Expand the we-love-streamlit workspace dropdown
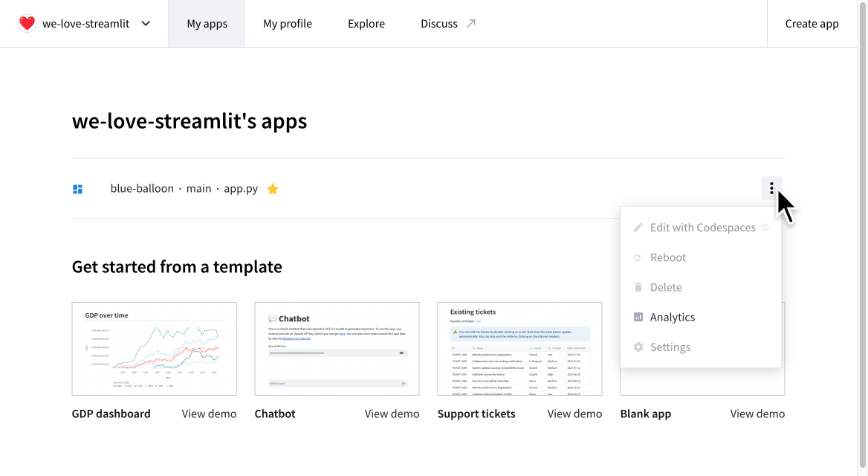Viewport: 868px width, 476px height. pyautogui.click(x=146, y=23)
